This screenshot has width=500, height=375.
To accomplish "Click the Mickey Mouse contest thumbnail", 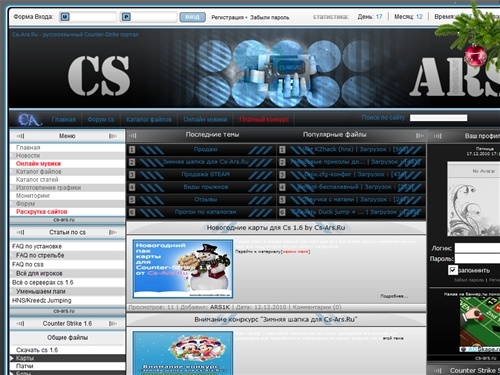I will tap(183, 353).
